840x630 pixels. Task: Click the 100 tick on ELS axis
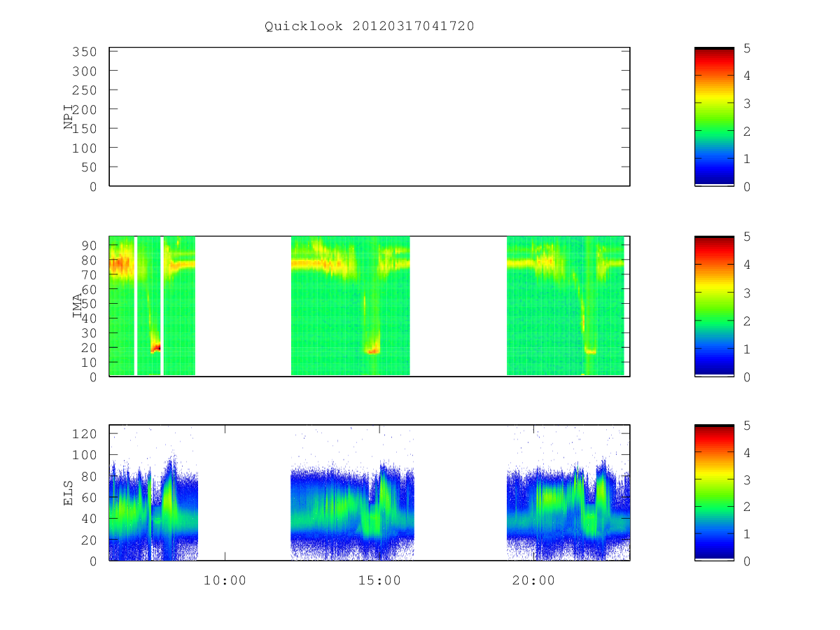pyautogui.click(x=84, y=456)
